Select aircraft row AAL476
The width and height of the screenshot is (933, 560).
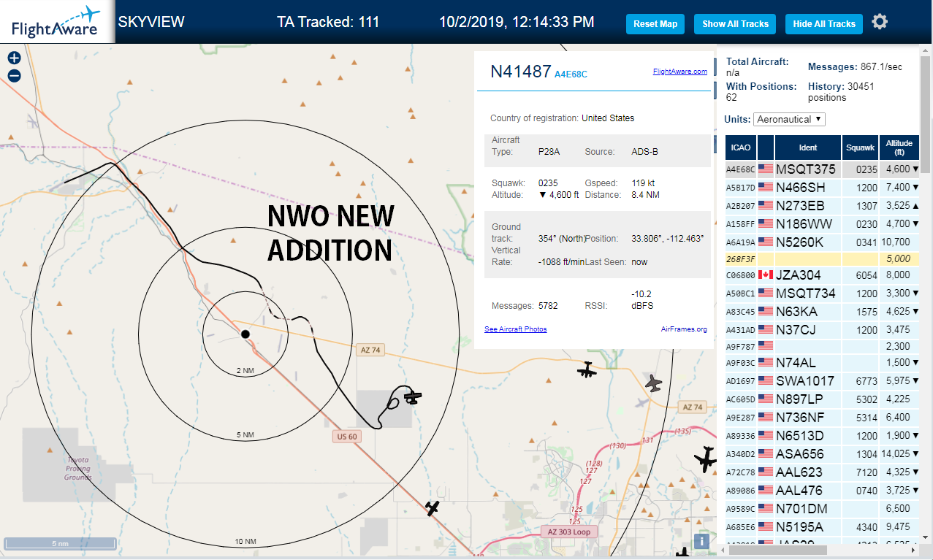click(823, 491)
